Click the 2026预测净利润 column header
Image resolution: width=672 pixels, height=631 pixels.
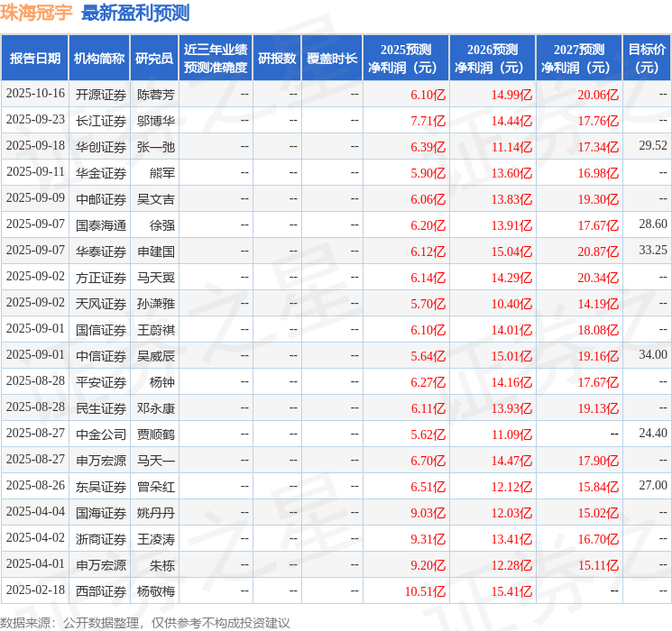tap(492, 59)
